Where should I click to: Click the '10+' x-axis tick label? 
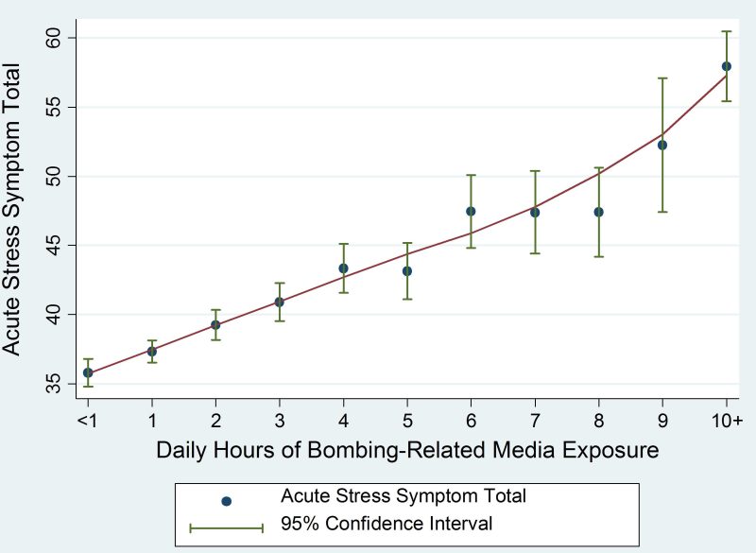726,419
